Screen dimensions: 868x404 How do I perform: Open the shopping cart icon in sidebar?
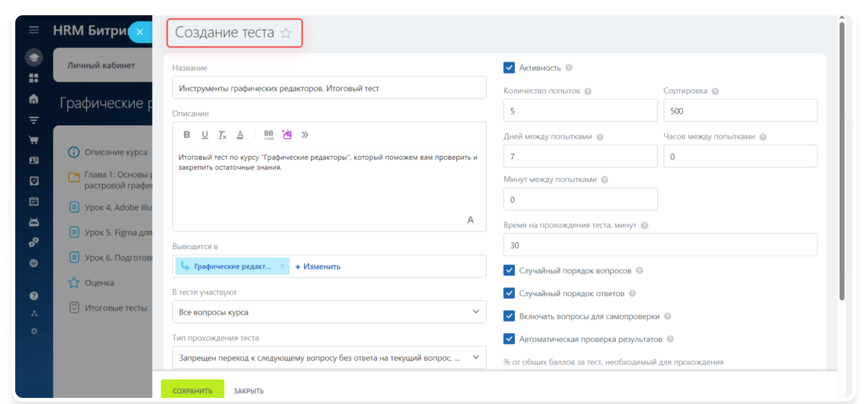click(34, 140)
